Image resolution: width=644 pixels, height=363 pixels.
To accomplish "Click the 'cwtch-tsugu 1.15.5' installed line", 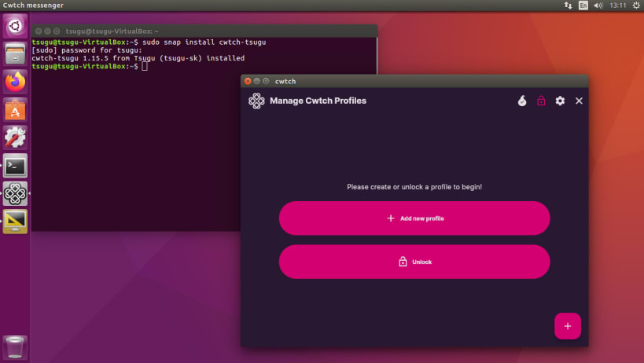I will point(138,58).
